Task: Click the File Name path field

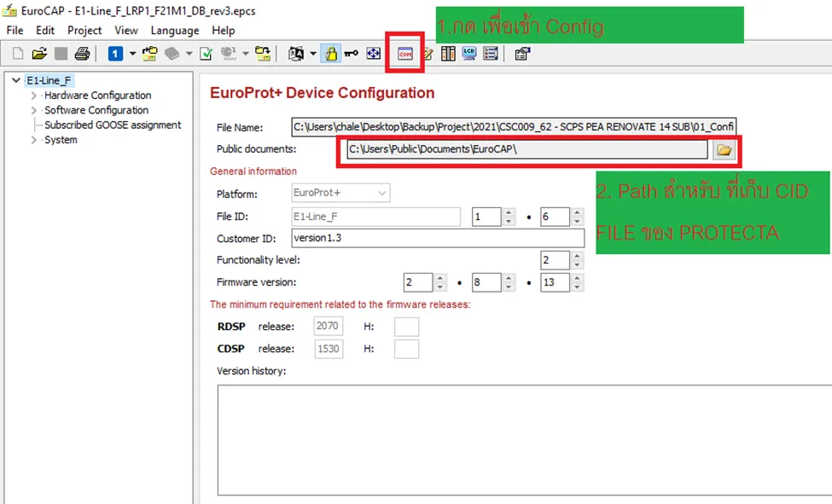Action: coord(514,127)
